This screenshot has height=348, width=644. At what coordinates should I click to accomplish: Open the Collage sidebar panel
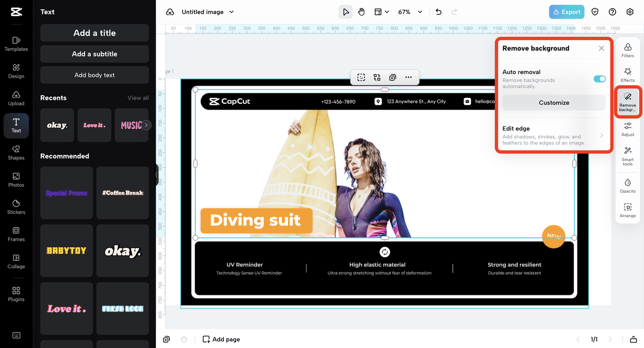16,261
